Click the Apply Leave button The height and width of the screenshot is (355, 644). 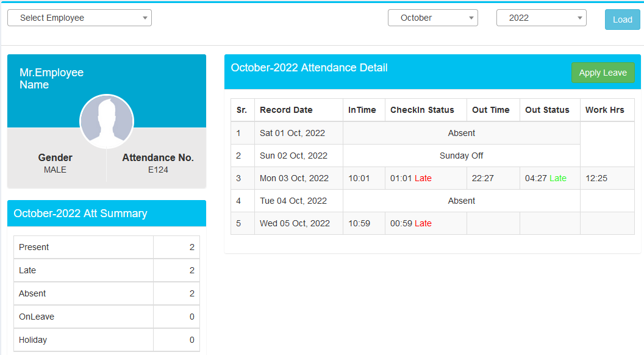click(603, 73)
